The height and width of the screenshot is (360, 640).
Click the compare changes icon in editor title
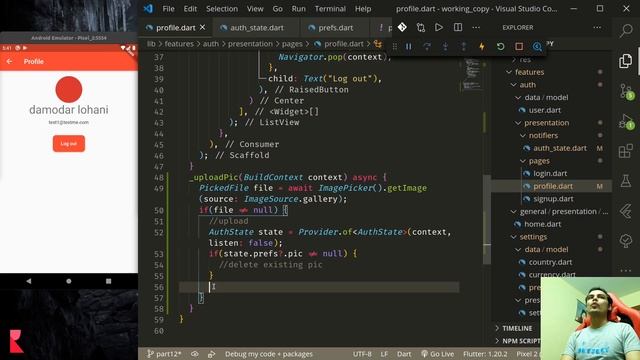click(x=421, y=27)
